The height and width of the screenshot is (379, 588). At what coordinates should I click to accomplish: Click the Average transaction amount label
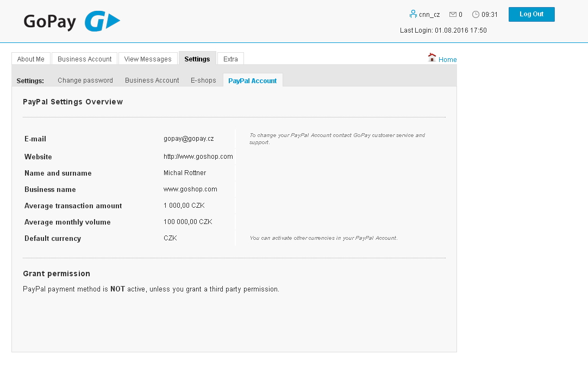tap(73, 206)
